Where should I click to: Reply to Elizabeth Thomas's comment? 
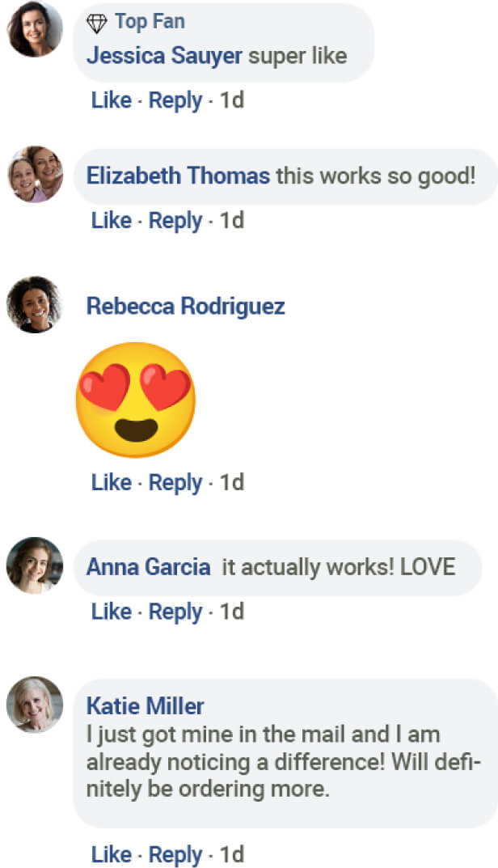click(175, 220)
